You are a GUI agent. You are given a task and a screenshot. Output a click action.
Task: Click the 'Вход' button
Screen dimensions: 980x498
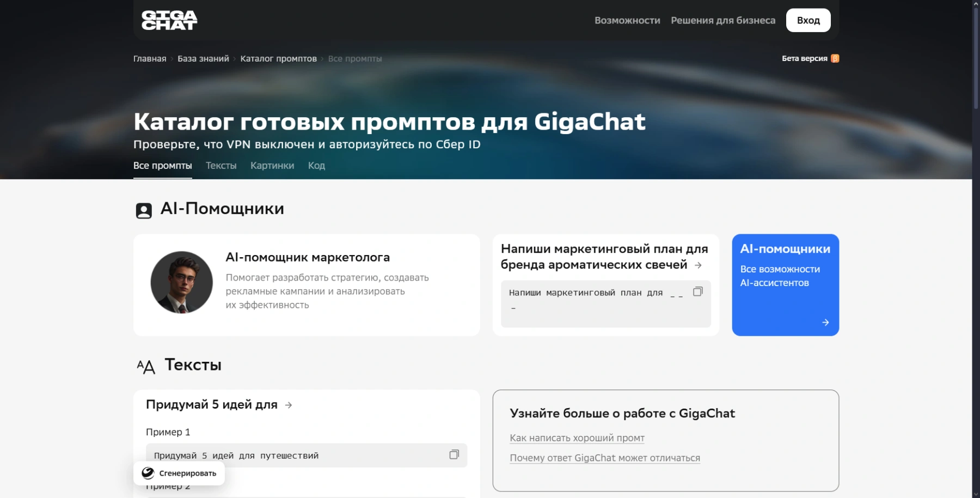(808, 20)
